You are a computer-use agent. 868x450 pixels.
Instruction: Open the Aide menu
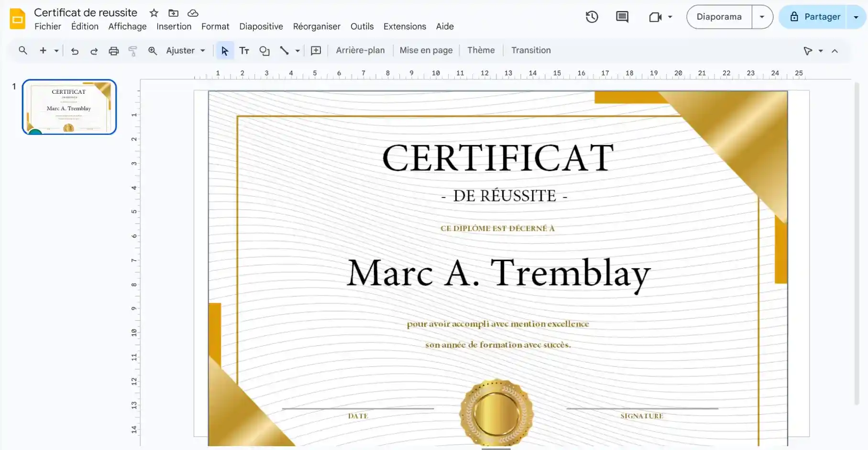pyautogui.click(x=445, y=27)
